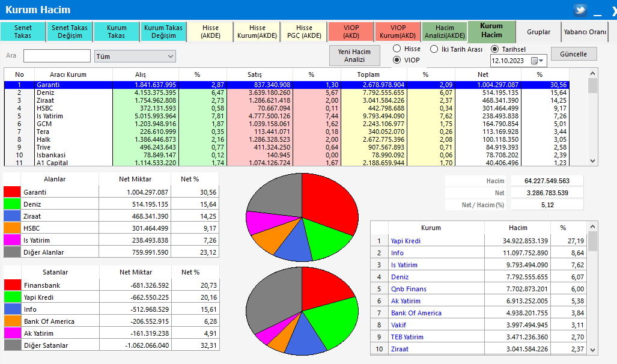The height and width of the screenshot is (364, 617).
Task: Click the blue swatch beside Ziraat in Alanlar
Action: [12, 216]
